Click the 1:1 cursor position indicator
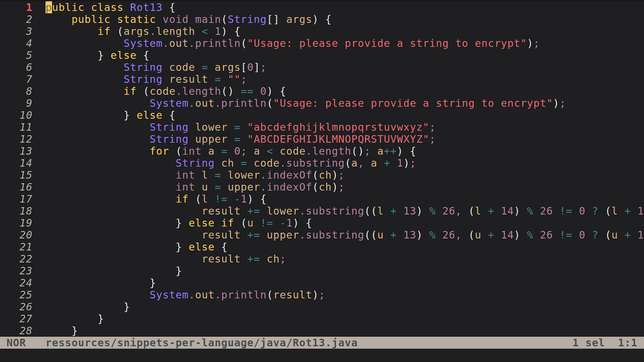644x362 pixels. pos(627,343)
